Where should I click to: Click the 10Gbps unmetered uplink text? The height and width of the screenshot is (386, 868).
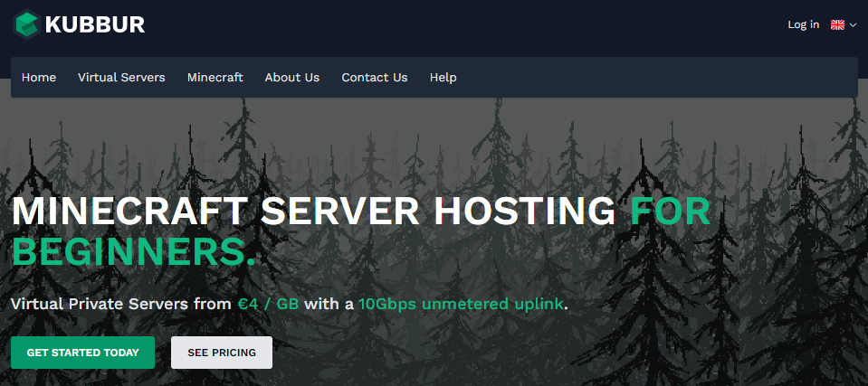(461, 304)
